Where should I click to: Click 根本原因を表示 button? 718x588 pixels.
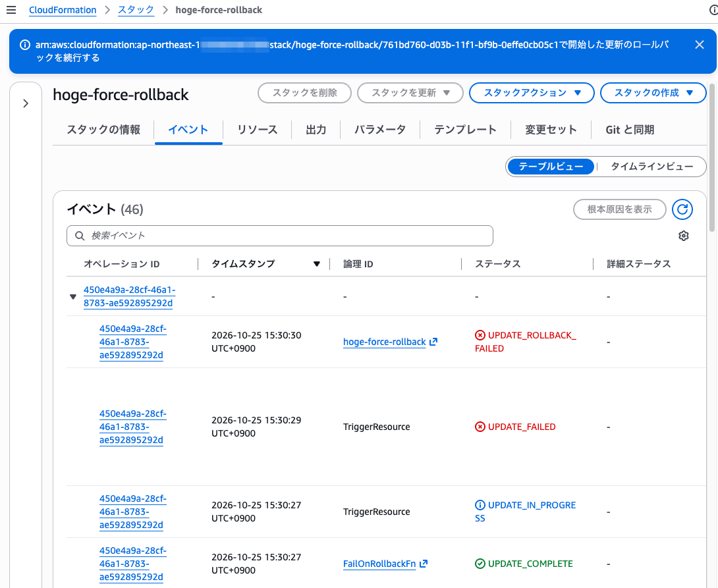pos(620,209)
